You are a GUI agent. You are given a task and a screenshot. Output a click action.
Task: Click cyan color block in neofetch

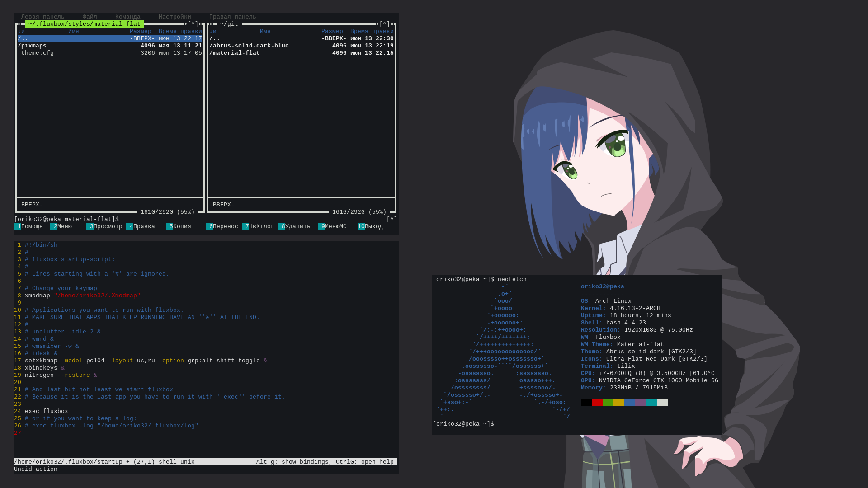click(651, 402)
